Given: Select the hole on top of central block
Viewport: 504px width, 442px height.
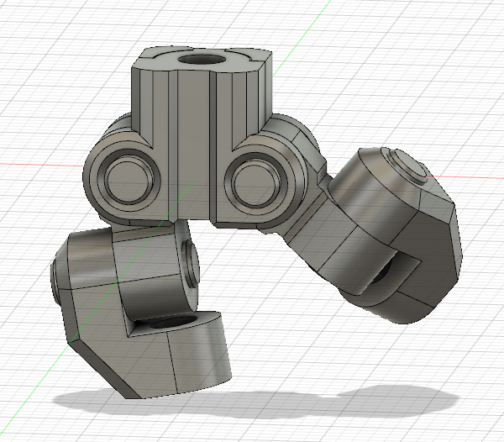Looking at the screenshot, I should (202, 60).
